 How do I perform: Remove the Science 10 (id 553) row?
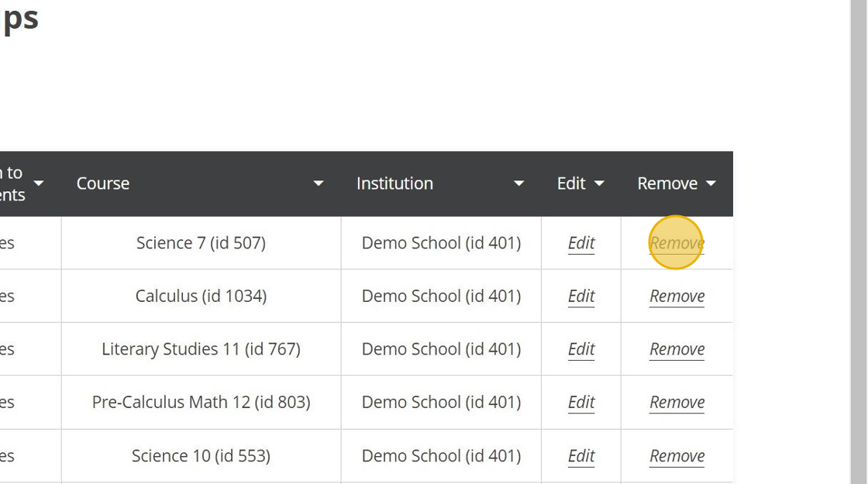click(x=677, y=456)
